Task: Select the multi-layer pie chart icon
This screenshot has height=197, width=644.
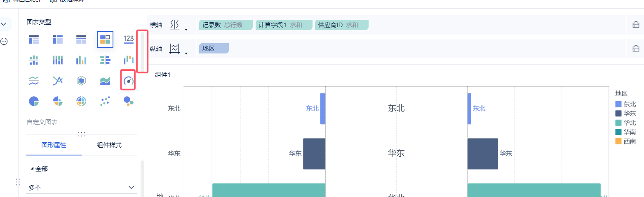Action: [x=81, y=101]
